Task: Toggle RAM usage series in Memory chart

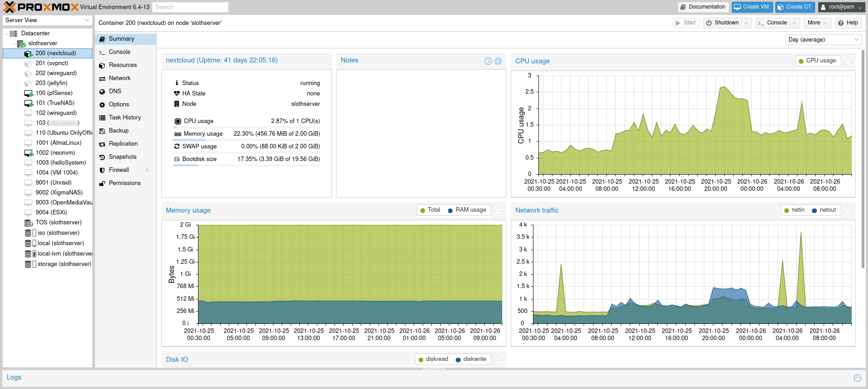Action: click(x=467, y=210)
